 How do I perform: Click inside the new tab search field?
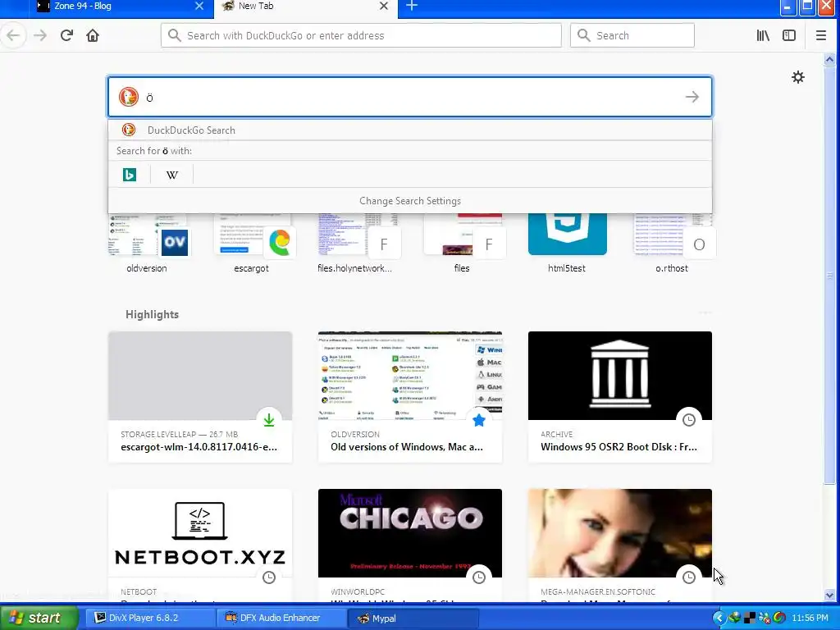pos(410,97)
